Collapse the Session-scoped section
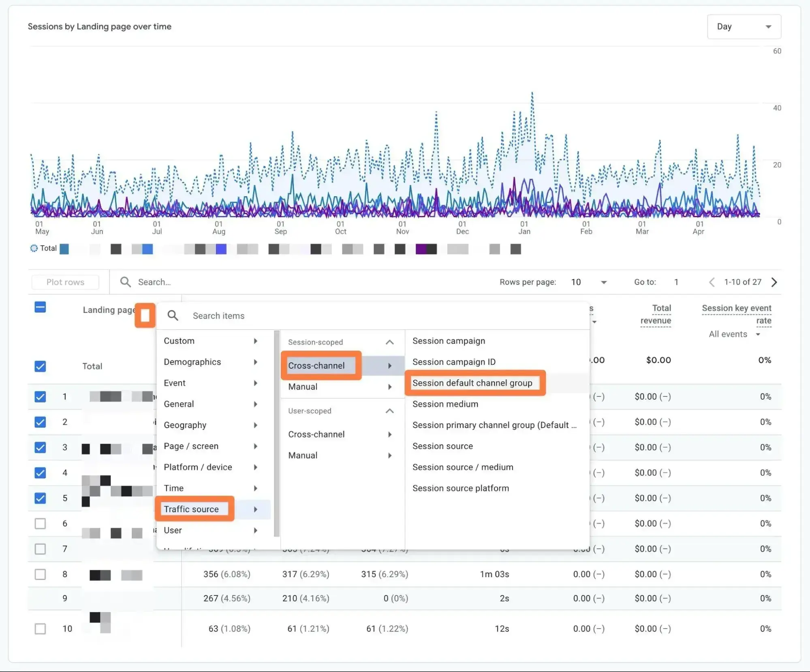Viewport: 810px width, 672px height. [389, 342]
